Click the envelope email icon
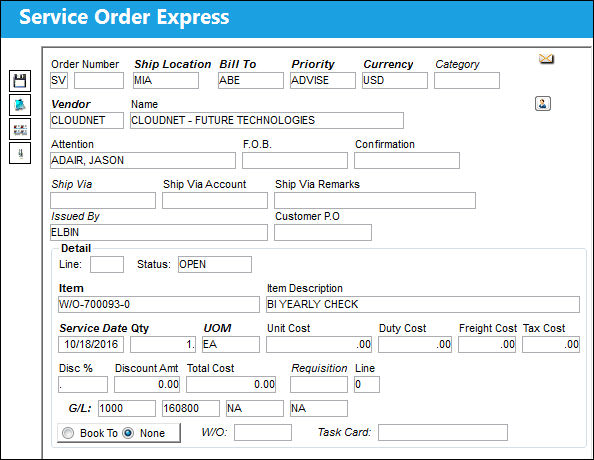The width and height of the screenshot is (594, 460). (x=546, y=59)
